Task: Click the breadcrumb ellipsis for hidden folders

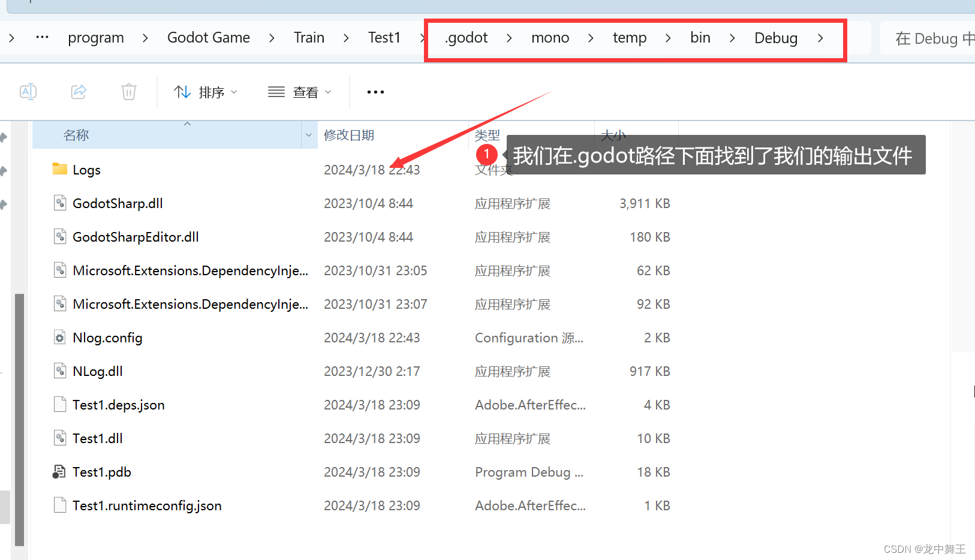Action: pos(42,37)
